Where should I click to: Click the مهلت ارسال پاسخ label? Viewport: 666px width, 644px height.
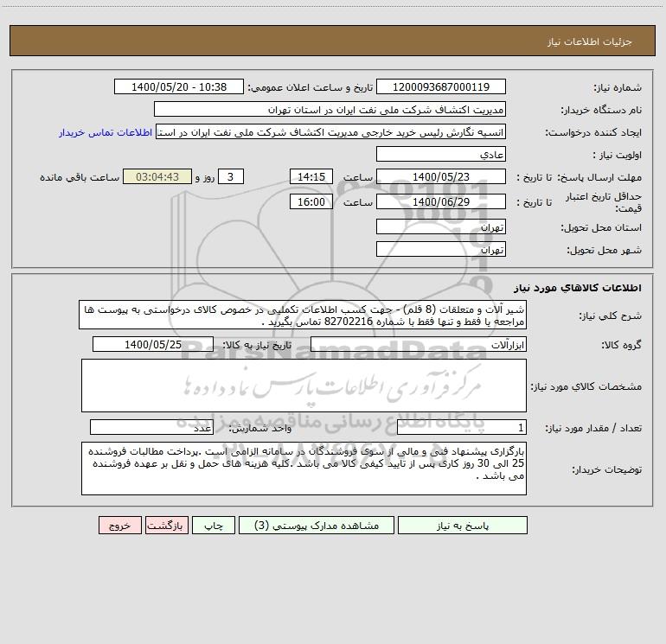[x=599, y=177]
